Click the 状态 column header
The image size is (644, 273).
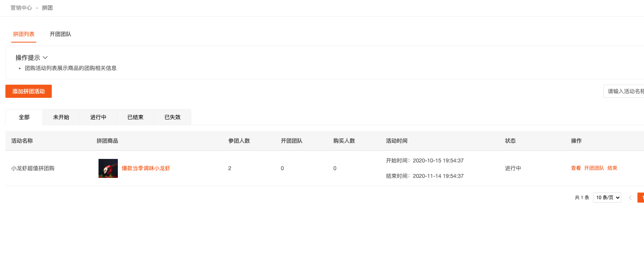click(x=510, y=141)
